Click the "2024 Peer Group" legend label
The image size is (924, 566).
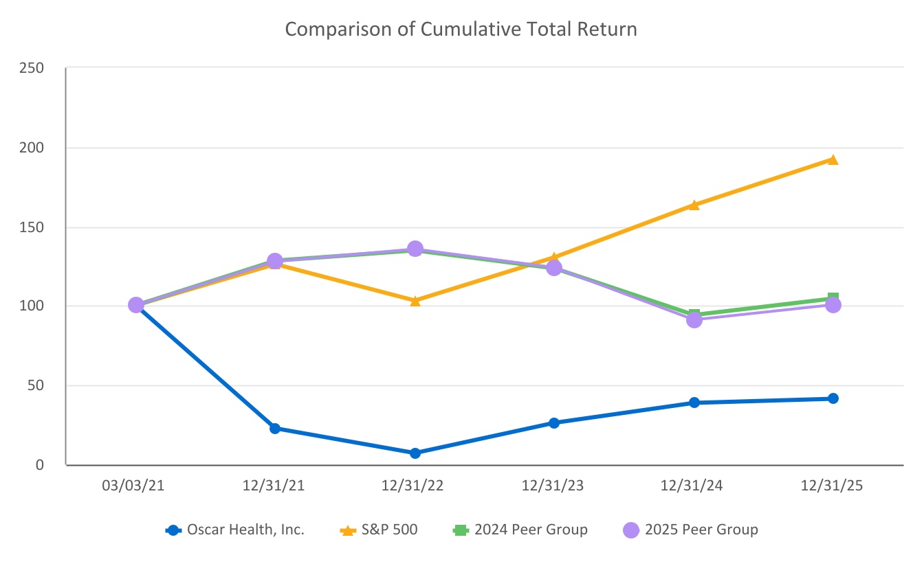pyautogui.click(x=531, y=530)
